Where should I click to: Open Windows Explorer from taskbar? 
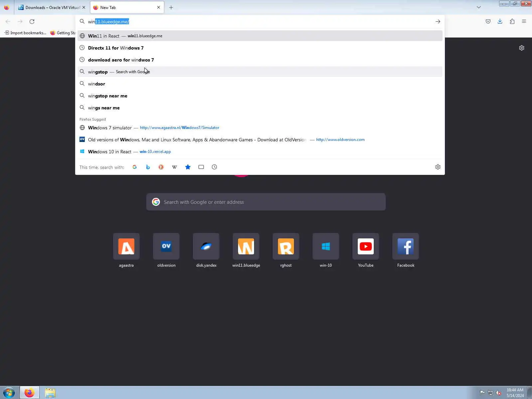tap(50, 393)
